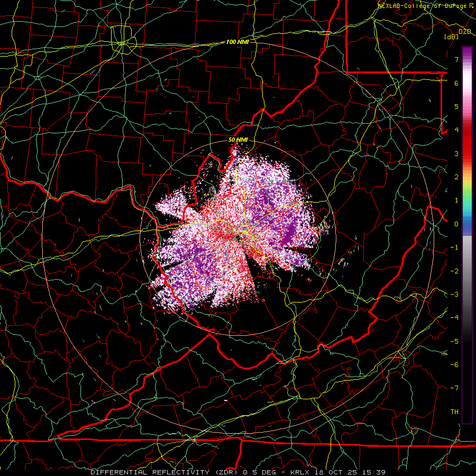Click the -1 value on the scale
The width and height of the screenshot is (476, 476).
click(x=454, y=248)
